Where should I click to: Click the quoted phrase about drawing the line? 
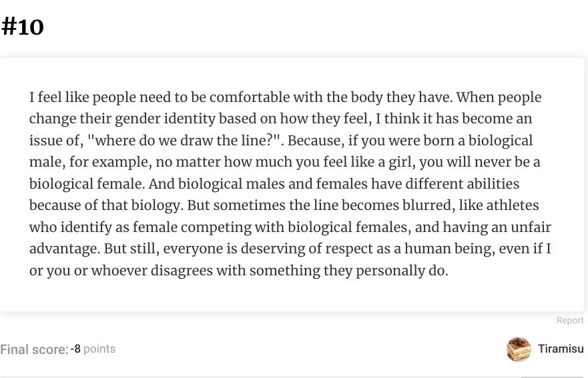184,141
